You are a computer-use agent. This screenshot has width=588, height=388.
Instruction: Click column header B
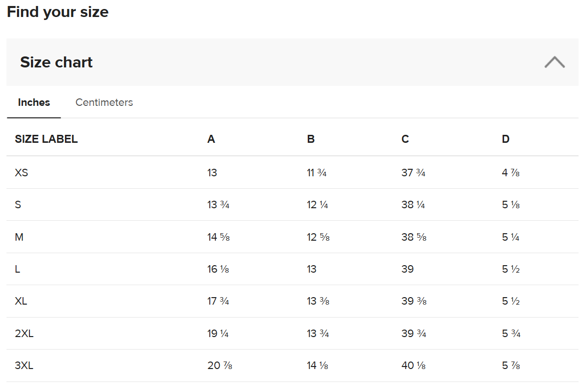coord(311,139)
